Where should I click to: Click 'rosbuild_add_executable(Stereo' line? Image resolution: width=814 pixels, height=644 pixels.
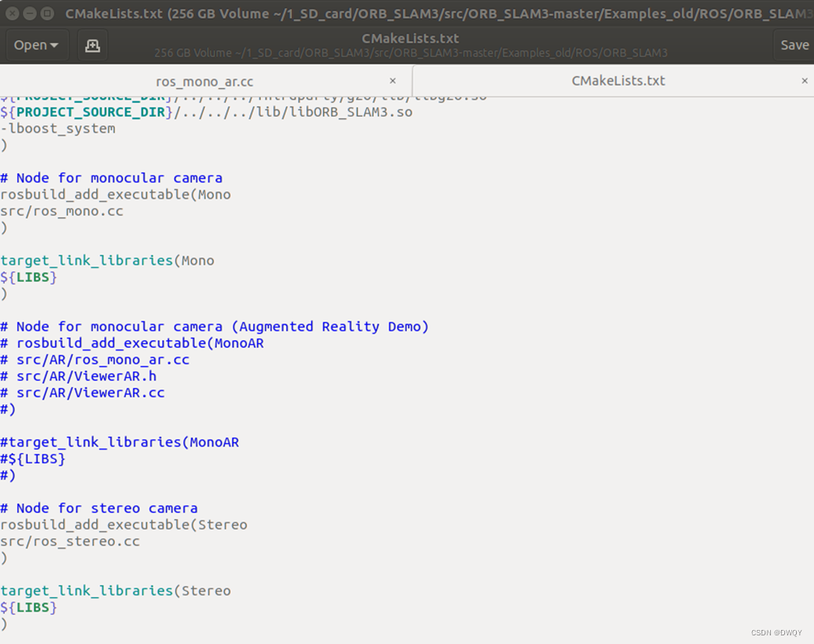[124, 525]
